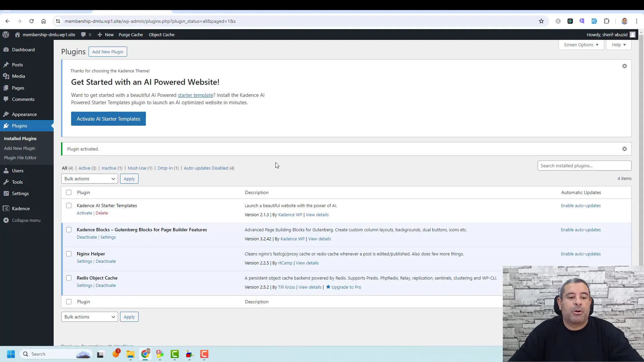Click Object Cache in admin bar

pos(162,35)
